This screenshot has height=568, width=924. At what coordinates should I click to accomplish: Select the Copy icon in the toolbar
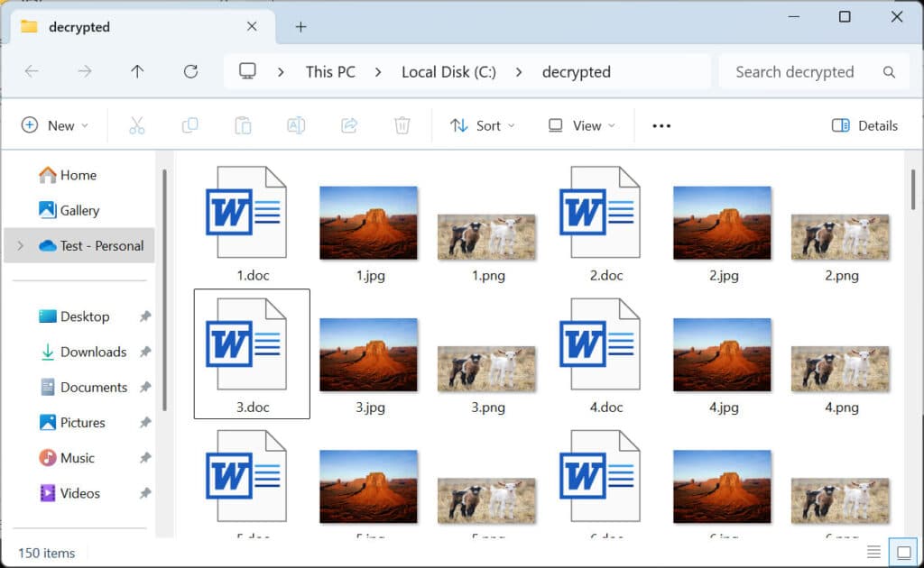pos(189,125)
